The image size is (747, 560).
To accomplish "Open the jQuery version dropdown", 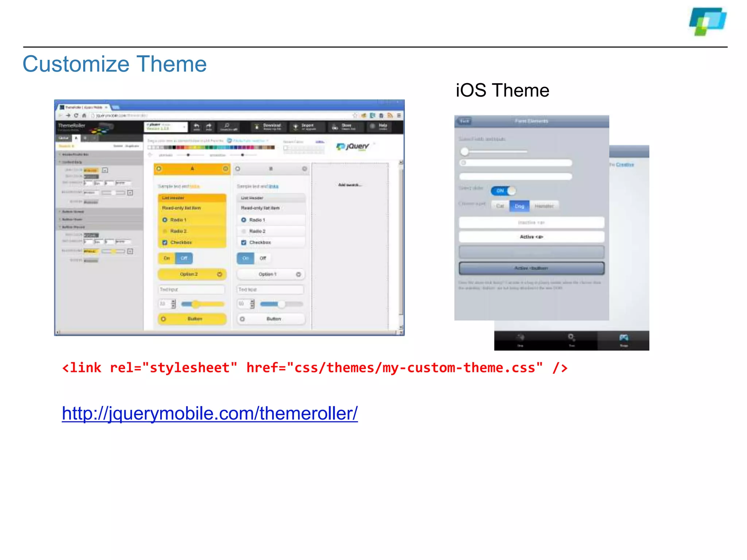I will click(166, 127).
